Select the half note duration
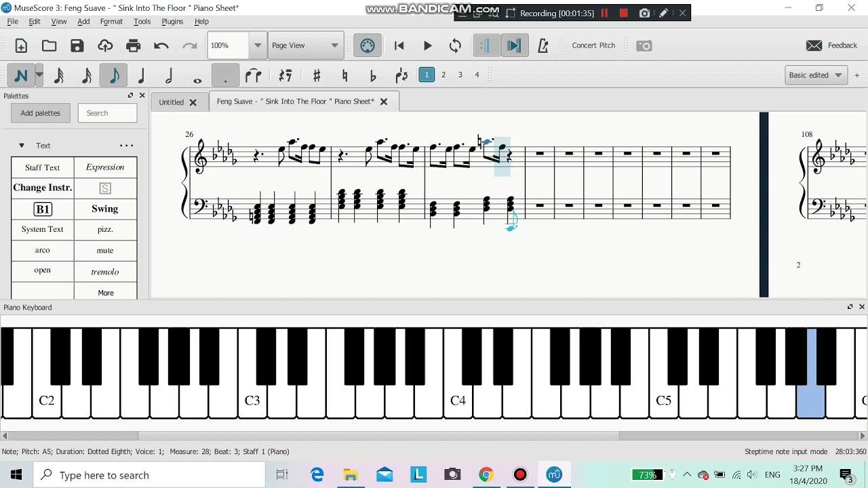The image size is (868, 488). pos(170,75)
